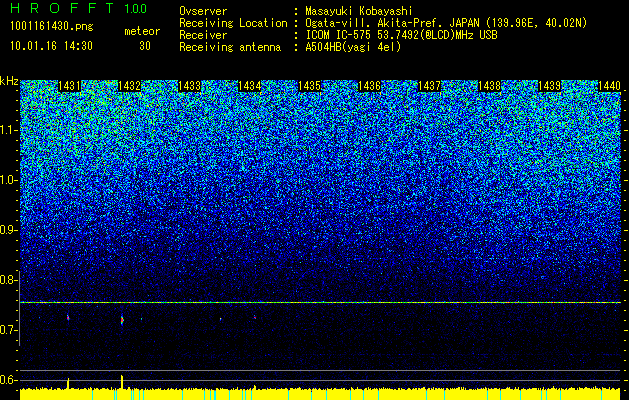Click the 0.9 kHz axis label

[x=9, y=230]
